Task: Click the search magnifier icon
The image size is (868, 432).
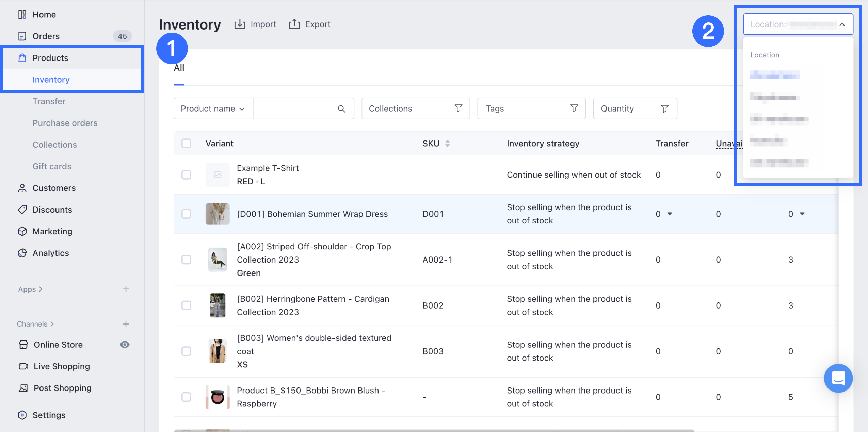Action: click(x=341, y=109)
